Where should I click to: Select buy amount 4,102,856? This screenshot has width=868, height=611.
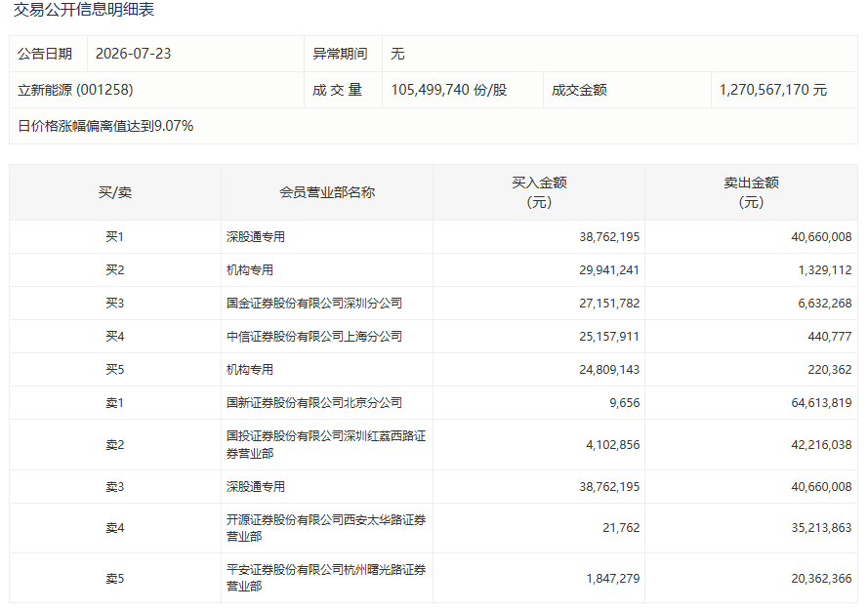pyautogui.click(x=613, y=445)
